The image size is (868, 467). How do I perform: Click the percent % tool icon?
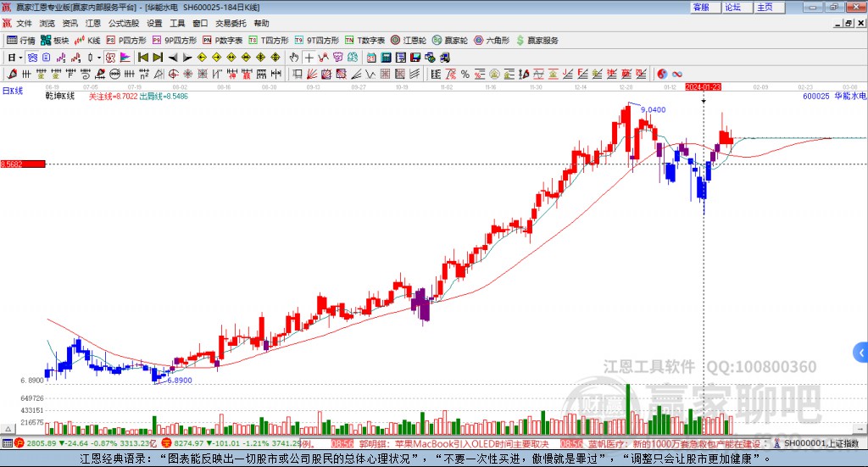[x=465, y=74]
